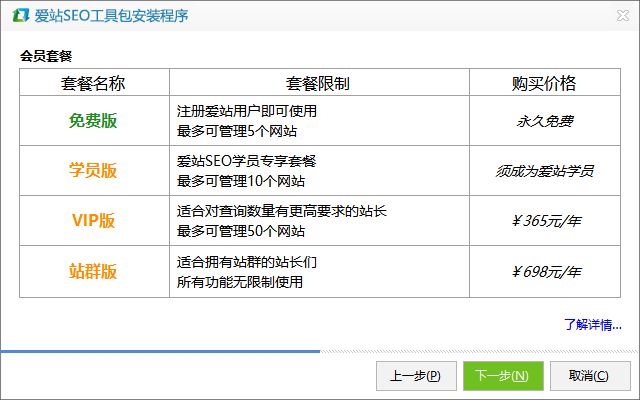This screenshot has width=640, height=400.
Task: Click the ￥698元/年 price cell
Action: tap(546, 271)
